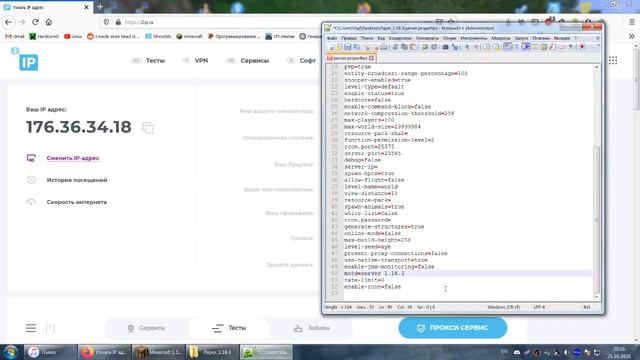Screen dimensions: 640x360
Task: Copy the IP address with the copy icon
Action: click(x=148, y=128)
